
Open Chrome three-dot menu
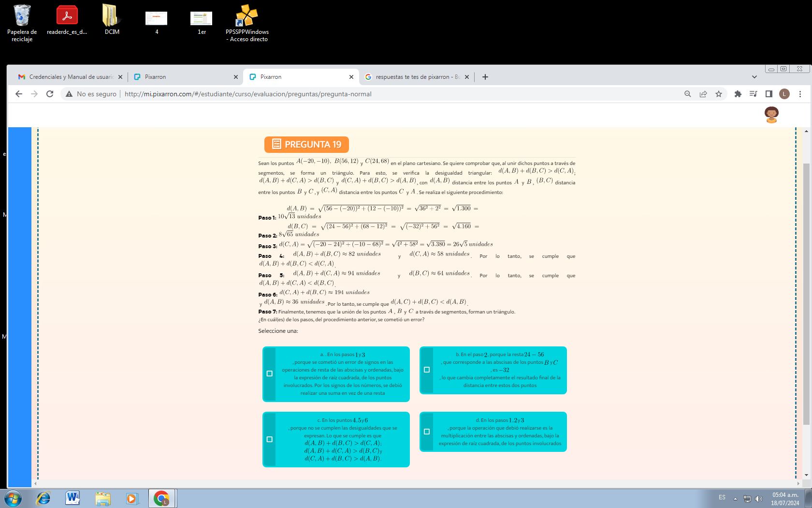pos(800,94)
